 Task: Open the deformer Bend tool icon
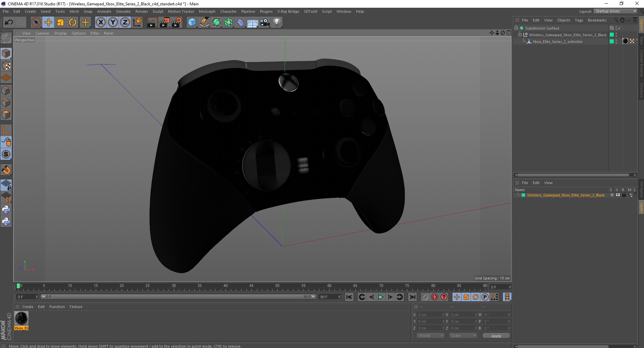pos(241,23)
